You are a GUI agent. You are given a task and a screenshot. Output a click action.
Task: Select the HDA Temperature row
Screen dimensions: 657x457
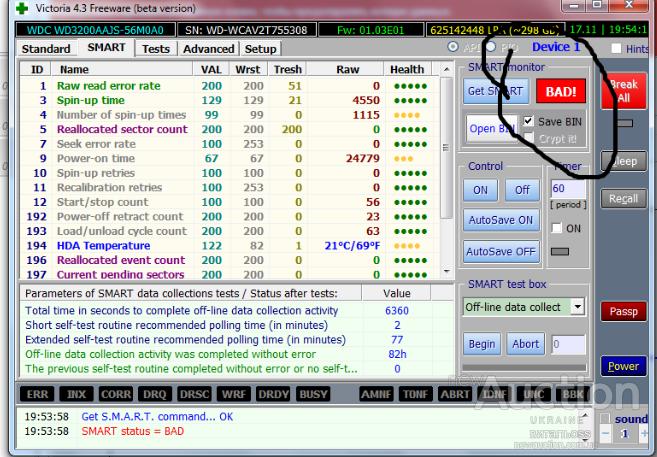click(x=229, y=245)
